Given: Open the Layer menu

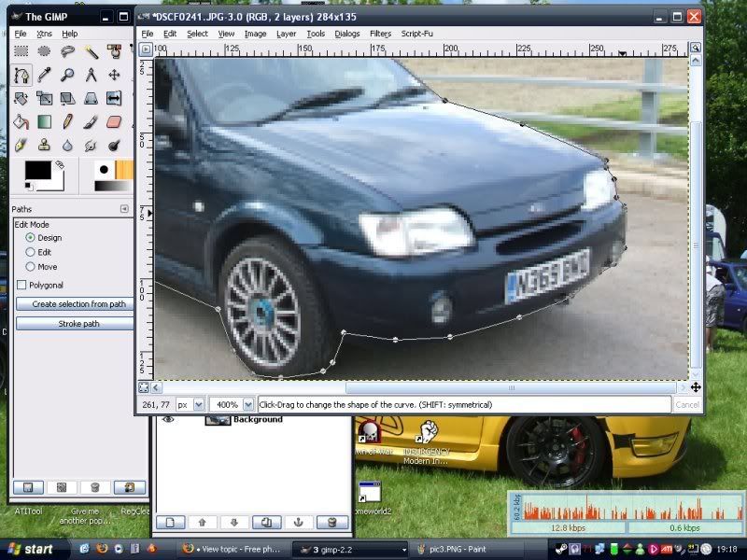Looking at the screenshot, I should click(x=287, y=34).
